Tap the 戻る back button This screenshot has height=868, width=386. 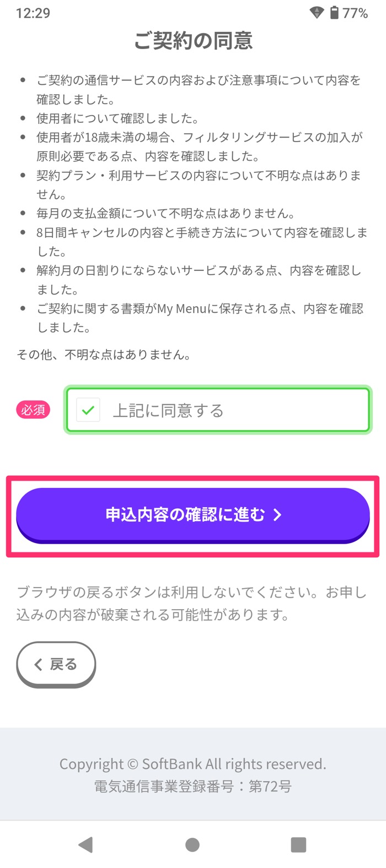56,664
